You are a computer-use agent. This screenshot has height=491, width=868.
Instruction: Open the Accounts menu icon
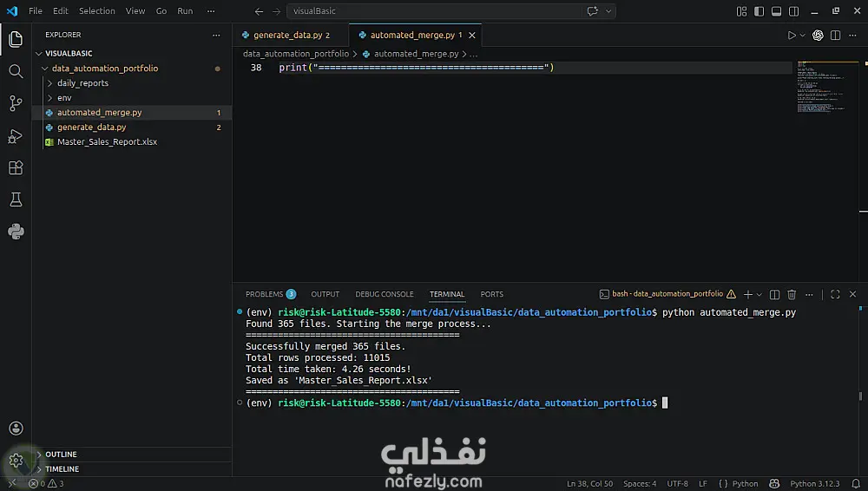[16, 428]
